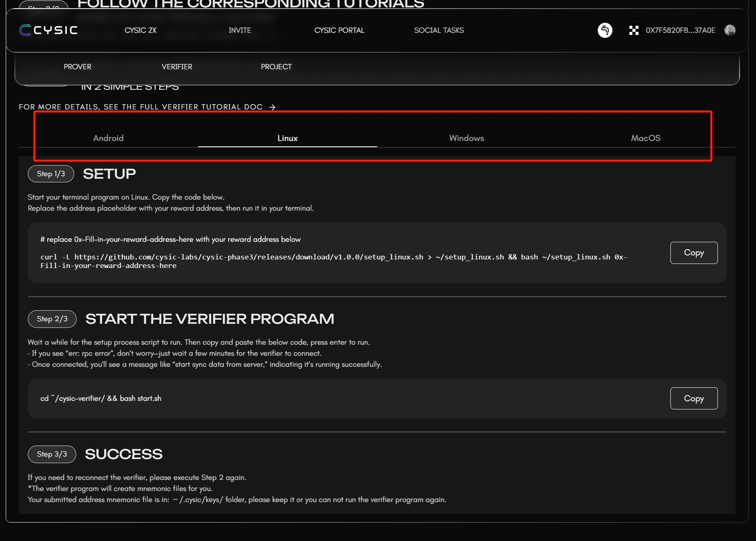Click the 'Start your terminal program on Linux' line
This screenshot has width=756, height=541.
click(x=126, y=197)
